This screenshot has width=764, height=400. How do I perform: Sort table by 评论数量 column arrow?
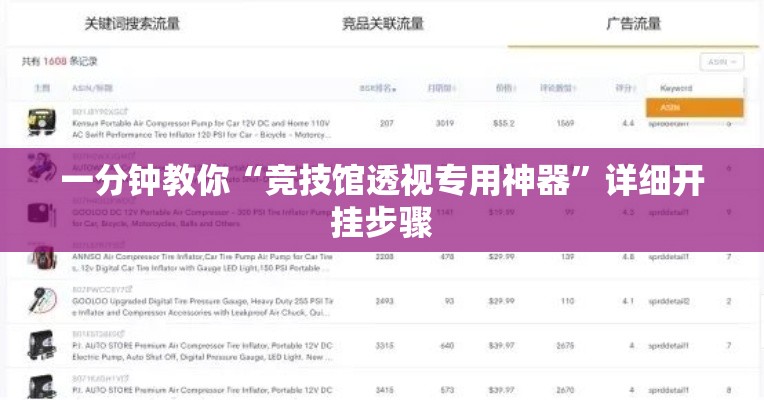(574, 89)
